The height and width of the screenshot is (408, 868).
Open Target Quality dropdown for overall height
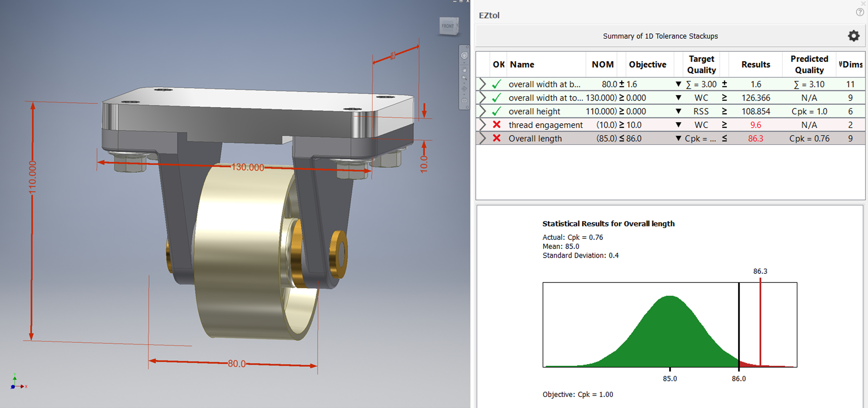coord(679,111)
